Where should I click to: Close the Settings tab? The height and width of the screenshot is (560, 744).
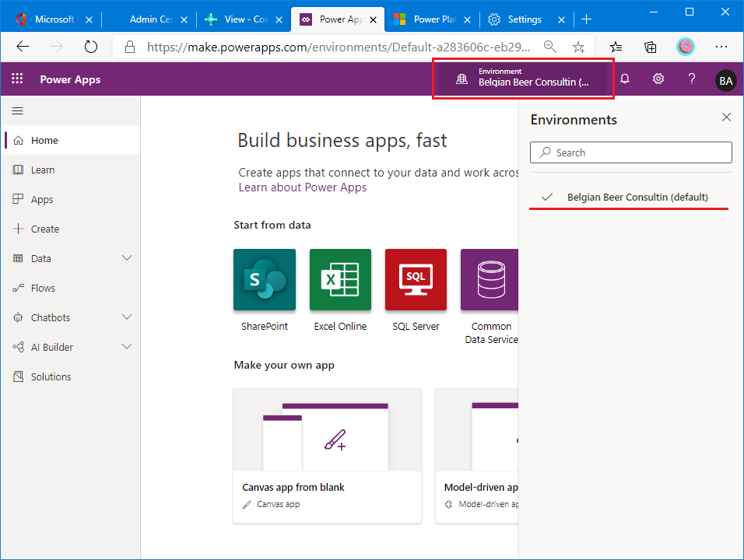[561, 19]
